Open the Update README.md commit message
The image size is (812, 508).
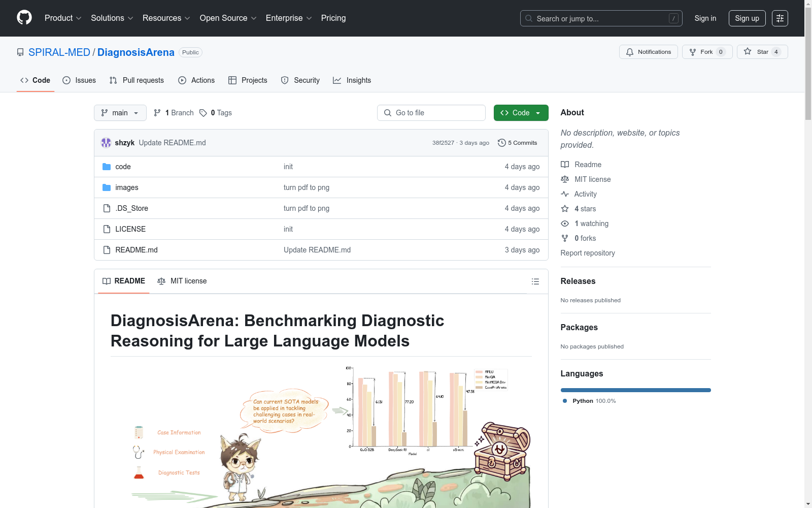pyautogui.click(x=173, y=143)
